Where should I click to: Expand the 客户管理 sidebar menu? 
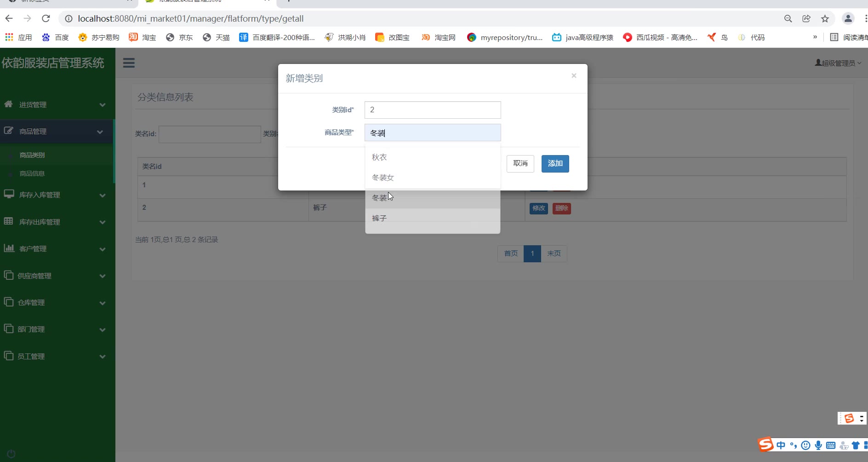pyautogui.click(x=57, y=248)
